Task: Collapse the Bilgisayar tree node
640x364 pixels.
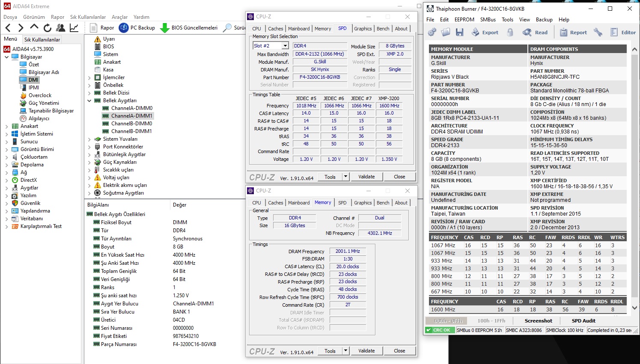Action: pos(6,57)
